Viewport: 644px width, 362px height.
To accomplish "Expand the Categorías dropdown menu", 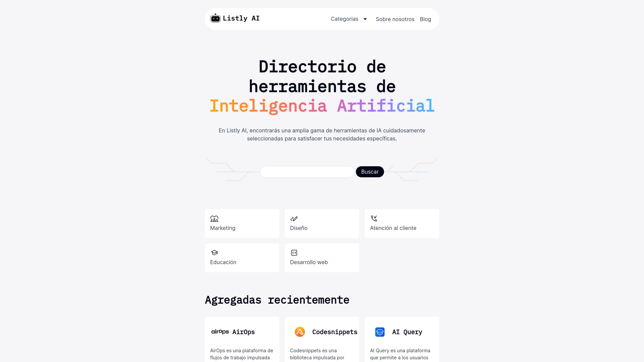I will pyautogui.click(x=350, y=18).
